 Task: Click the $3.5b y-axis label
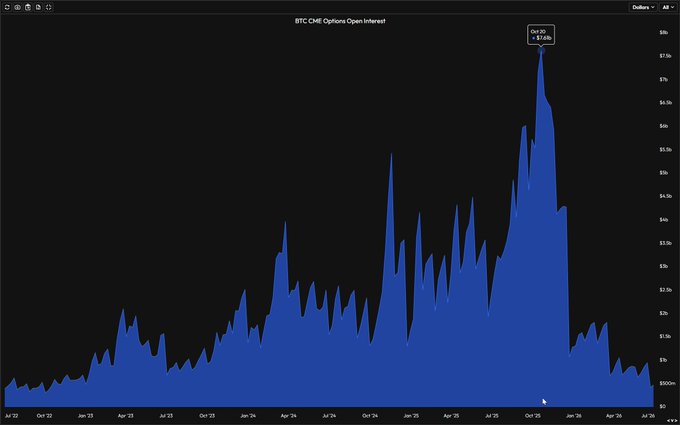click(x=665, y=243)
